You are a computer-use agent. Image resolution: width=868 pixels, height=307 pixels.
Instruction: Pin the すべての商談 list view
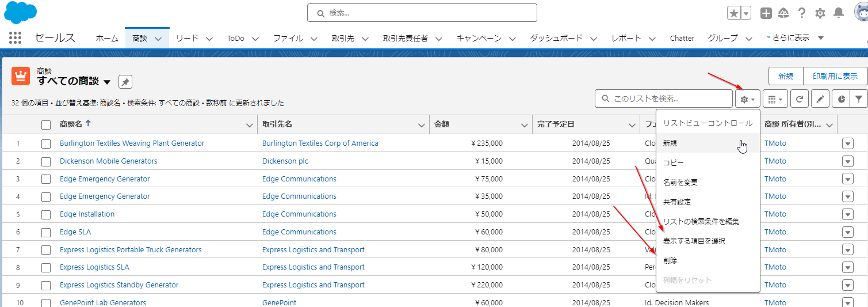tap(125, 82)
